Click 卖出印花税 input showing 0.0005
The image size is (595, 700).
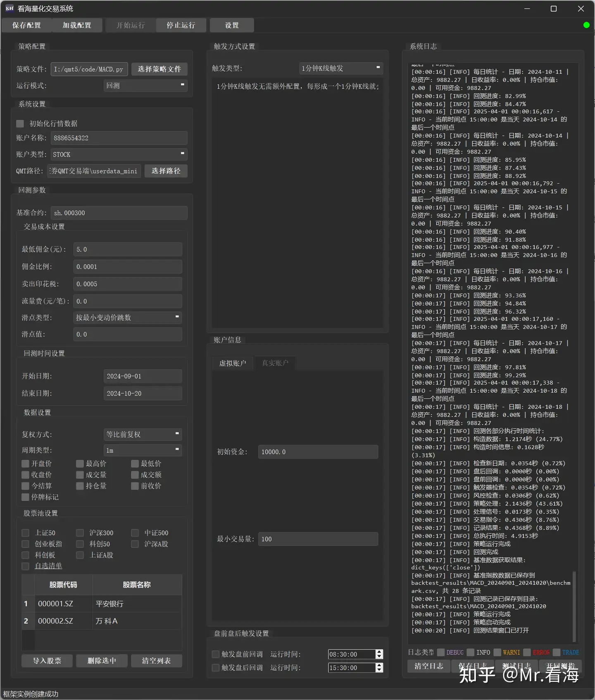128,284
